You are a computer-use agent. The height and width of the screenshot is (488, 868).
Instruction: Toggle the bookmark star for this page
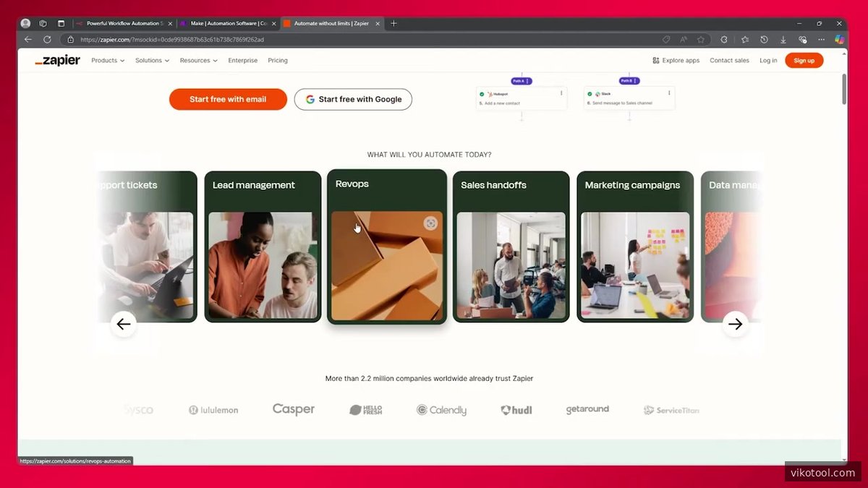[x=701, y=40]
